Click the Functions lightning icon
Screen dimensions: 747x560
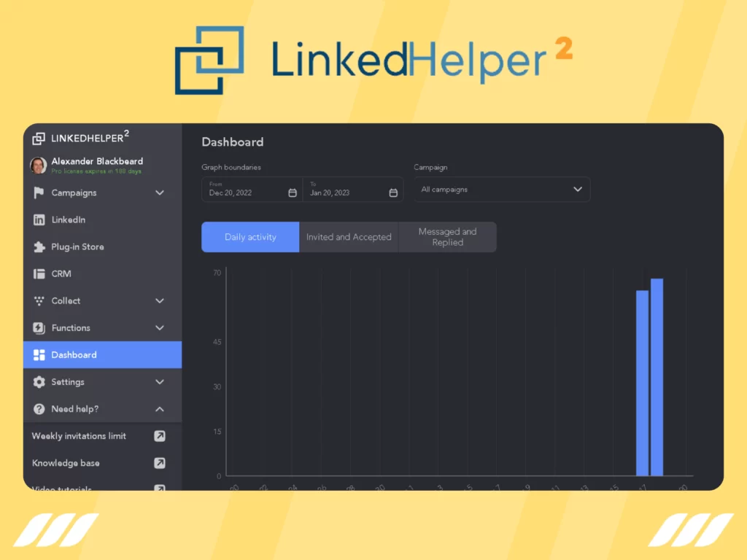click(39, 327)
